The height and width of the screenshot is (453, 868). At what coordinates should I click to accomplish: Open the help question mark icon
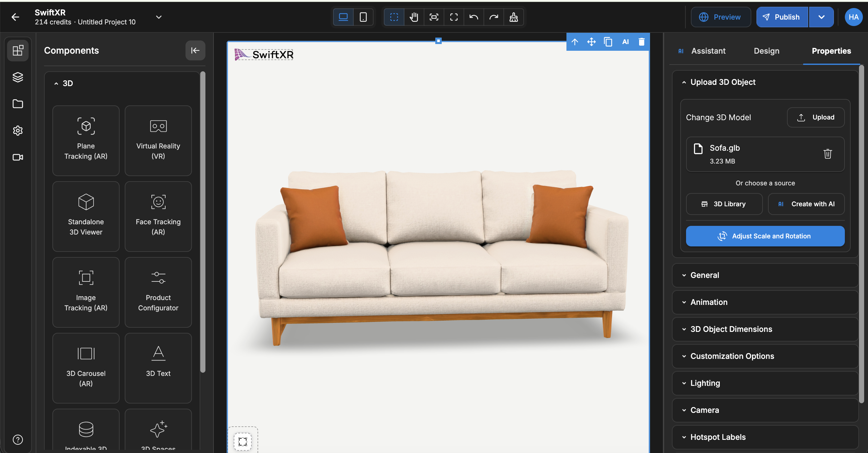[x=18, y=440]
